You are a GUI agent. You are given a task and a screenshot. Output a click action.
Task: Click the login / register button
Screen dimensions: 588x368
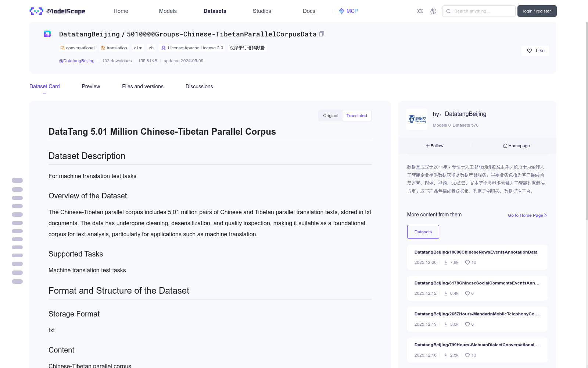[537, 11]
